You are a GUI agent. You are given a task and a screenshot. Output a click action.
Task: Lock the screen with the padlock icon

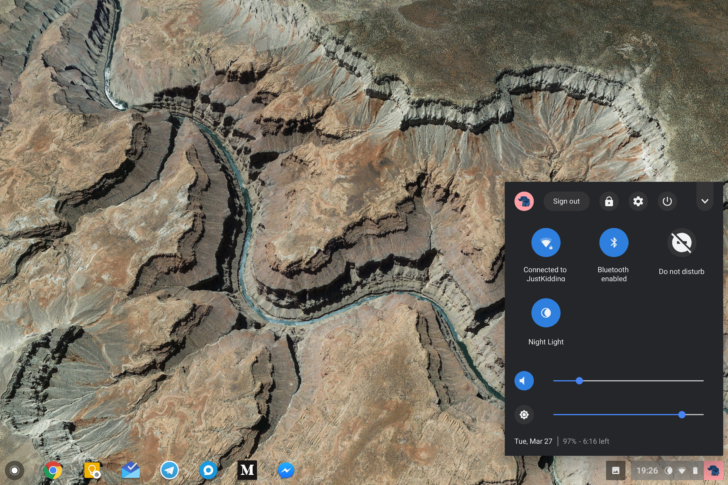609,201
